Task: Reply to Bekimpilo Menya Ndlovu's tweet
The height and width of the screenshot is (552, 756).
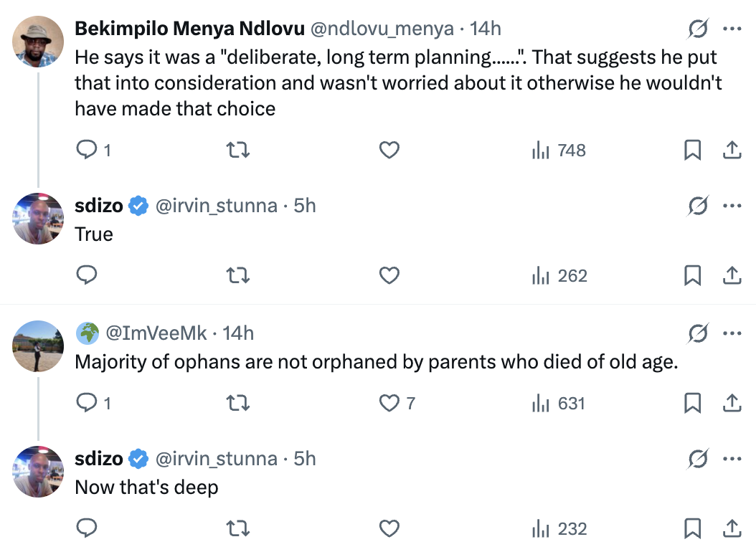Action: point(87,151)
